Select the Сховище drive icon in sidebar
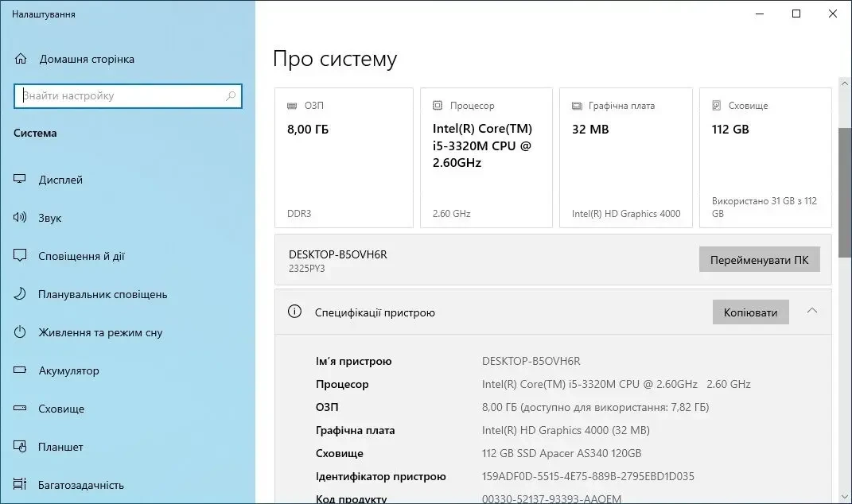Viewport: 852px width, 504px height. [x=20, y=408]
